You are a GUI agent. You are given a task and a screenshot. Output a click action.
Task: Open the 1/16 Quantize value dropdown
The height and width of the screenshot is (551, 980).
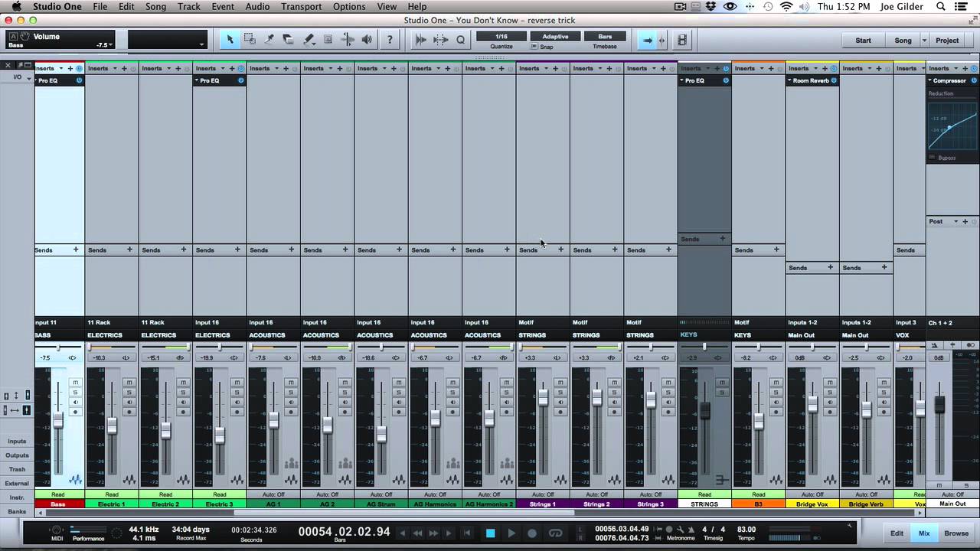[x=501, y=36]
